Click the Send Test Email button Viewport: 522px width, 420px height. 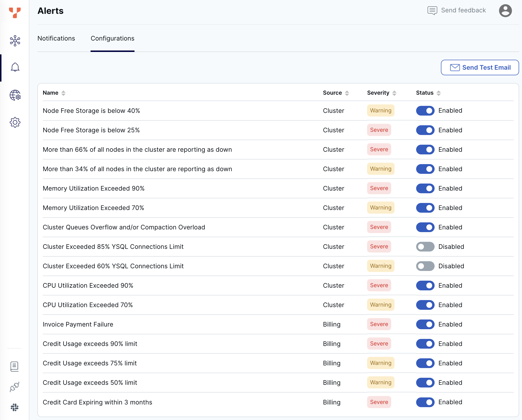pos(480,67)
